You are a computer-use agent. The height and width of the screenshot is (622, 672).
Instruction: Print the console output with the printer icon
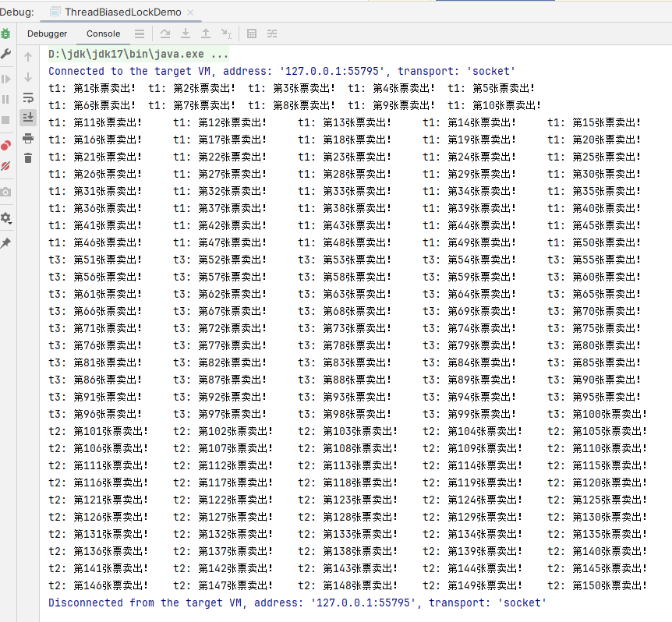[x=28, y=139]
